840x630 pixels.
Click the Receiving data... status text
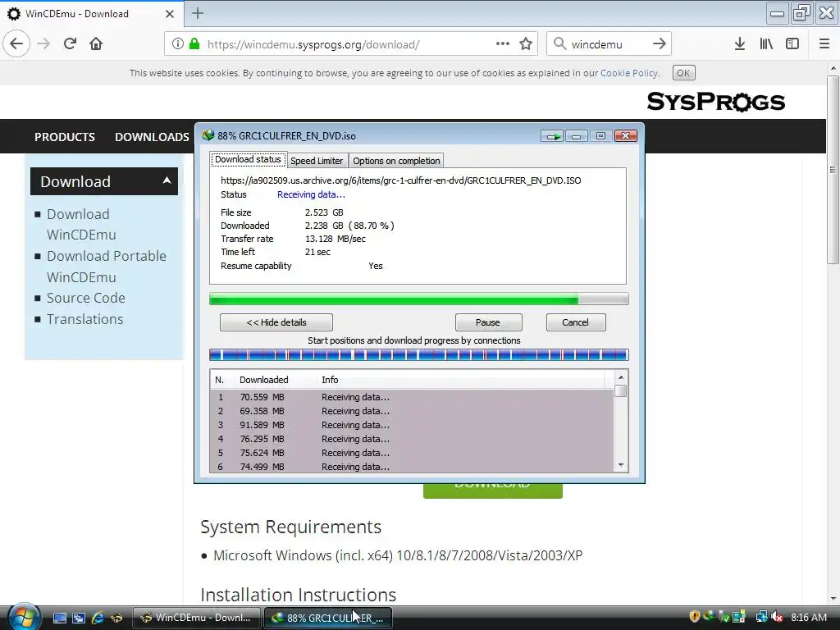(x=311, y=194)
